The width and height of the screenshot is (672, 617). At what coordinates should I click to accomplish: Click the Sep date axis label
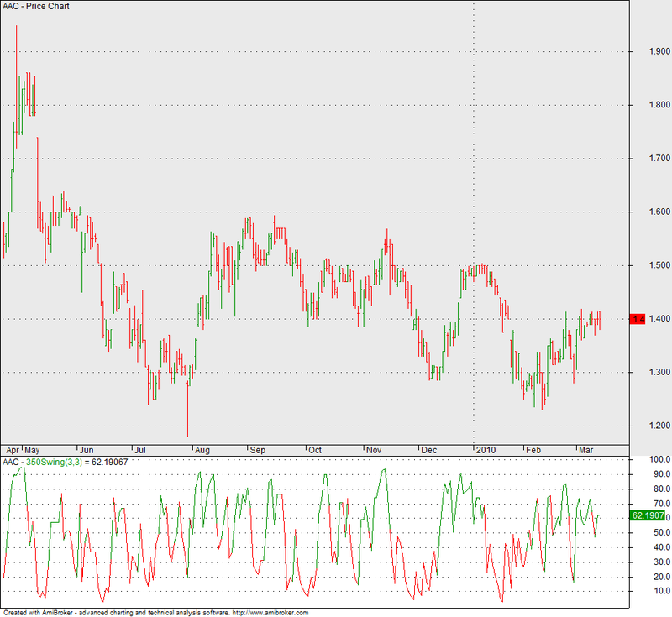pyautogui.click(x=258, y=450)
